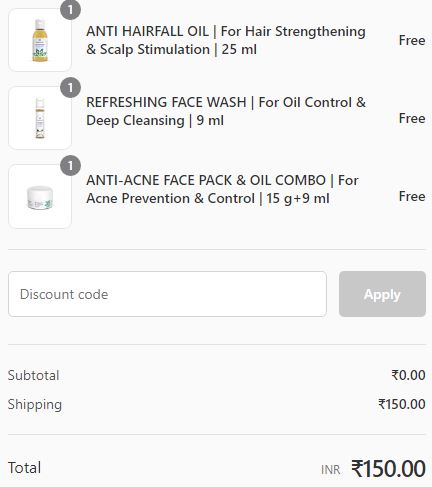The image size is (432, 487).
Task: Click the Apply discount button
Action: click(x=382, y=294)
